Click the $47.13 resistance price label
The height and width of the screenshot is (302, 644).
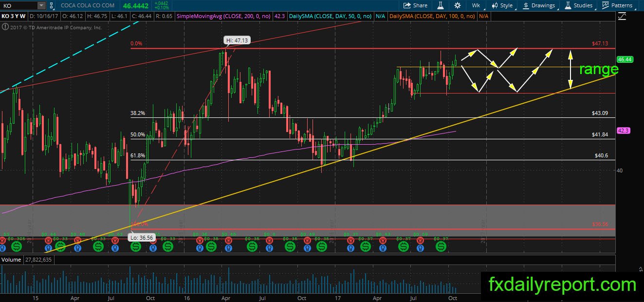600,43
